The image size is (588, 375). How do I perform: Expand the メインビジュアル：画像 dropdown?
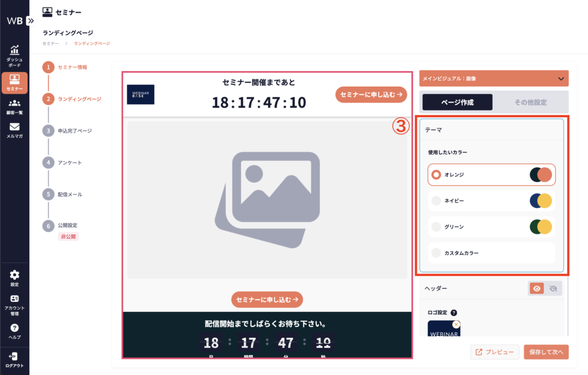pyautogui.click(x=561, y=79)
